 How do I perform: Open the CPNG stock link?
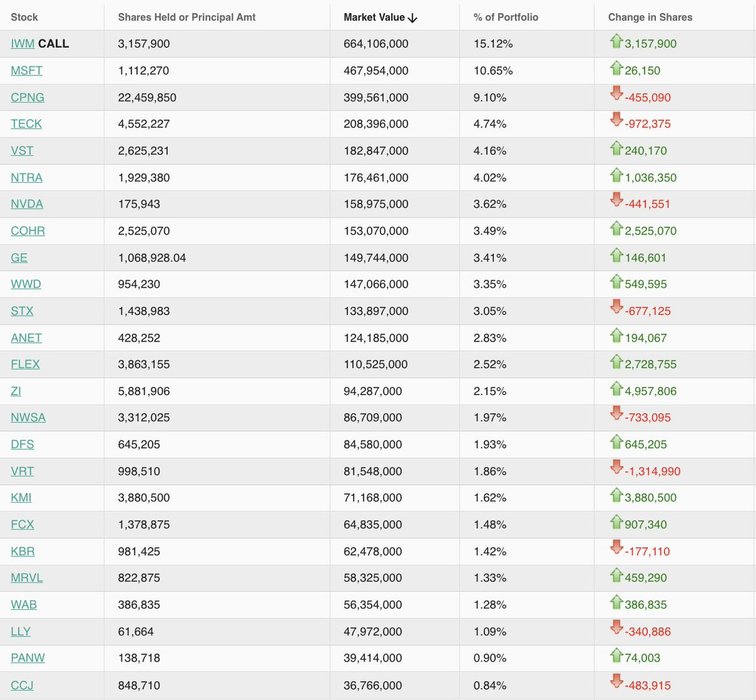pyautogui.click(x=27, y=97)
